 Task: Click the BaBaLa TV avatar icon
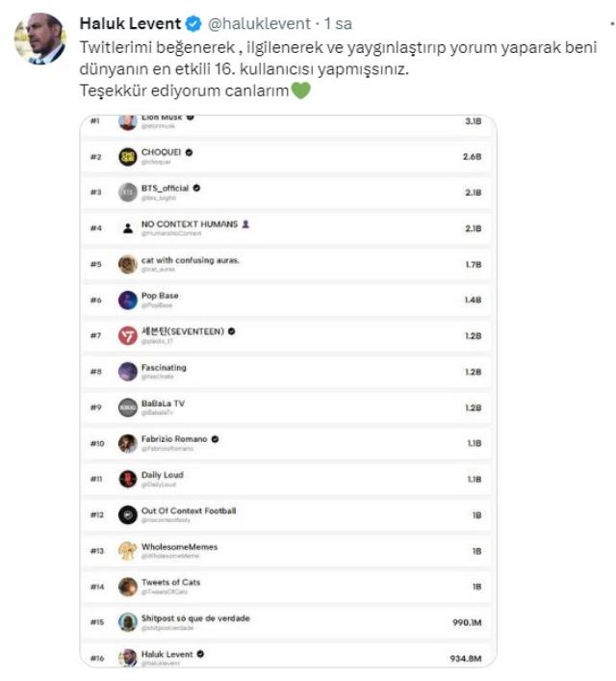[128, 406]
